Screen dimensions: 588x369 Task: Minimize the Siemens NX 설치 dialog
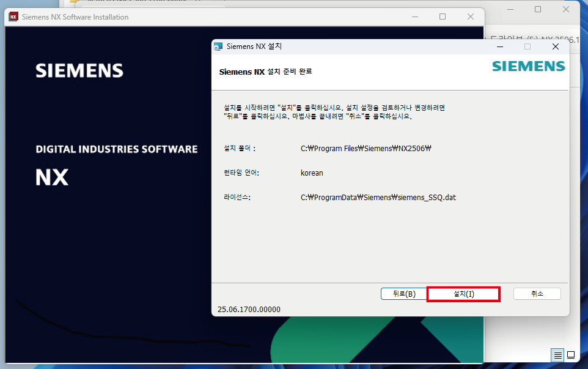(x=500, y=47)
